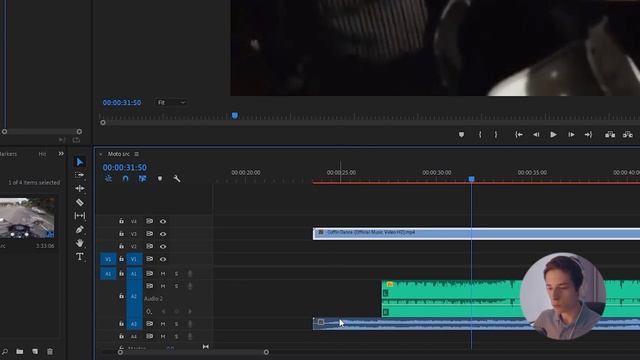Add marker from the timeline toolbar
The image size is (640, 360).
(x=160, y=178)
